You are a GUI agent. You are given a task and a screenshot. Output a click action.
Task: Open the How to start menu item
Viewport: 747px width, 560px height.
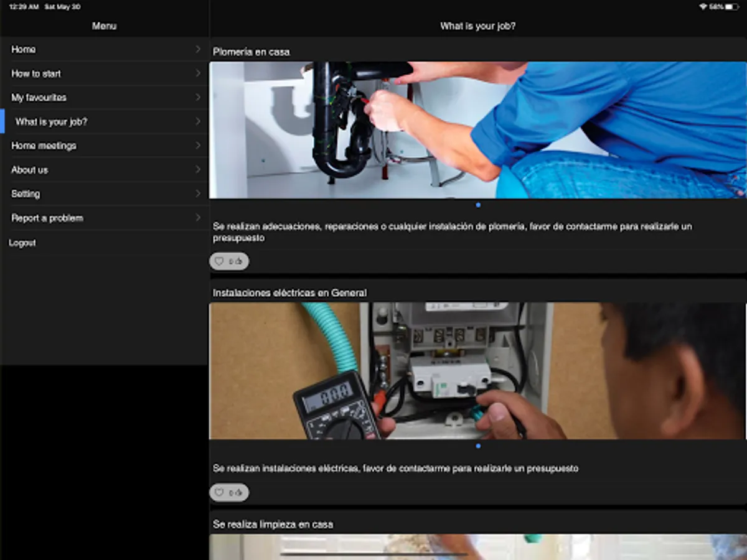tap(104, 73)
